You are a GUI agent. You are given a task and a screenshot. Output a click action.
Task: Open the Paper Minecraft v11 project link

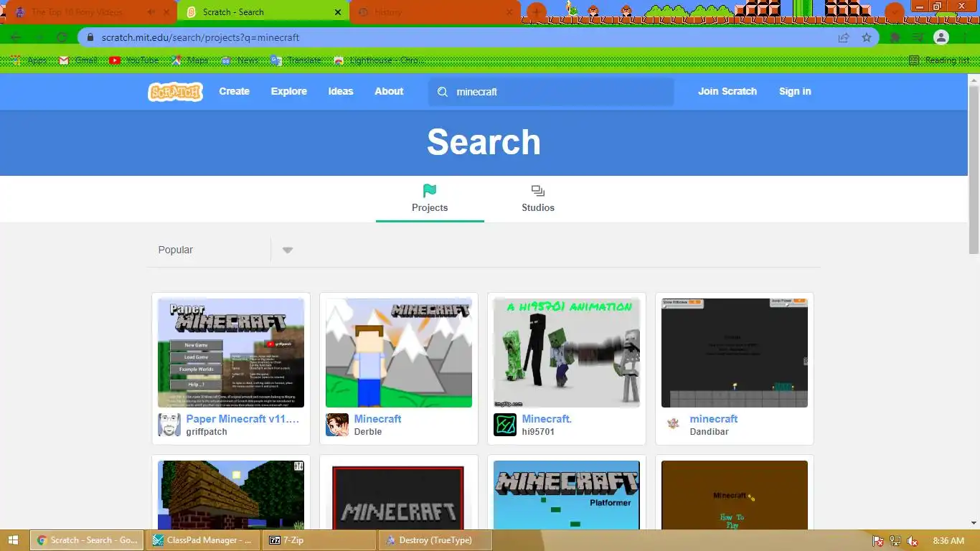tap(242, 419)
